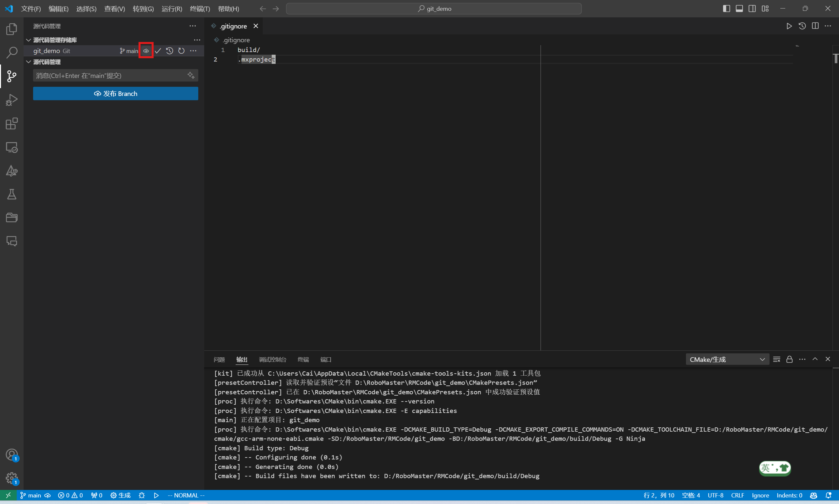The width and height of the screenshot is (839, 504).
Task: Click the 生成 build button in the status bar
Action: click(121, 495)
